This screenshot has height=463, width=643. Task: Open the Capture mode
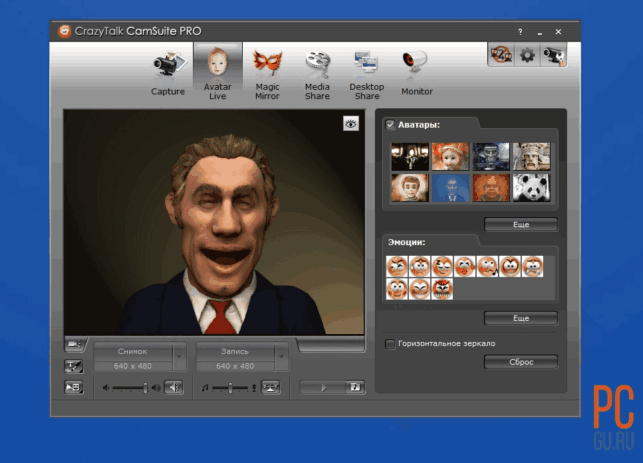168,73
